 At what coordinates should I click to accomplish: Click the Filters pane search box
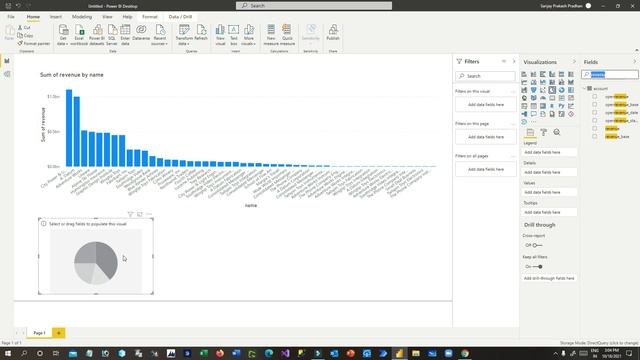(485, 76)
